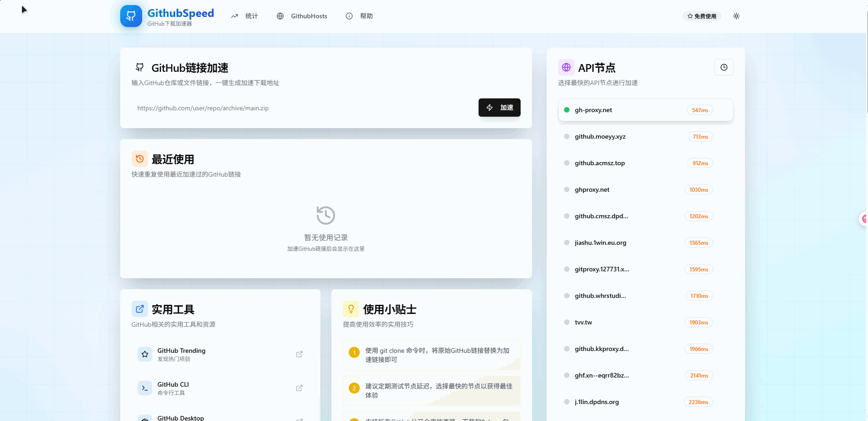The width and height of the screenshot is (868, 421).
Task: Click the 1903ms latency badge
Action: (699, 323)
